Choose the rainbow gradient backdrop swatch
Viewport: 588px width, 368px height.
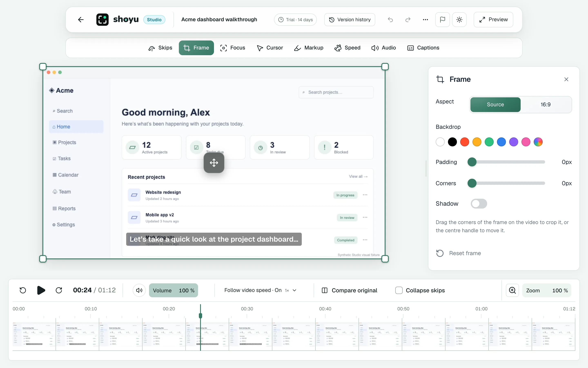point(538,142)
